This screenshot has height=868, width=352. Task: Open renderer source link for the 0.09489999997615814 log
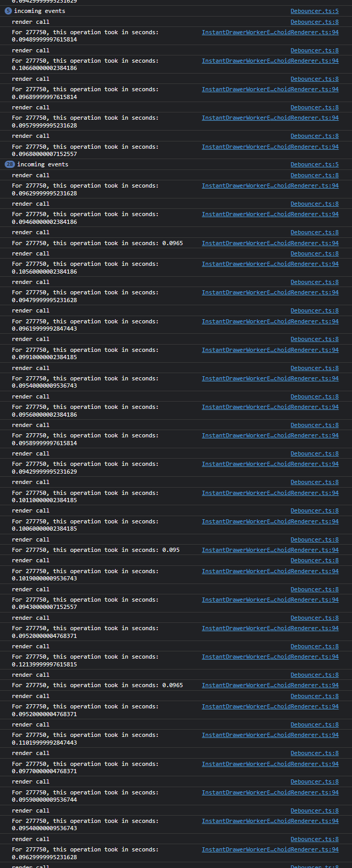click(270, 32)
